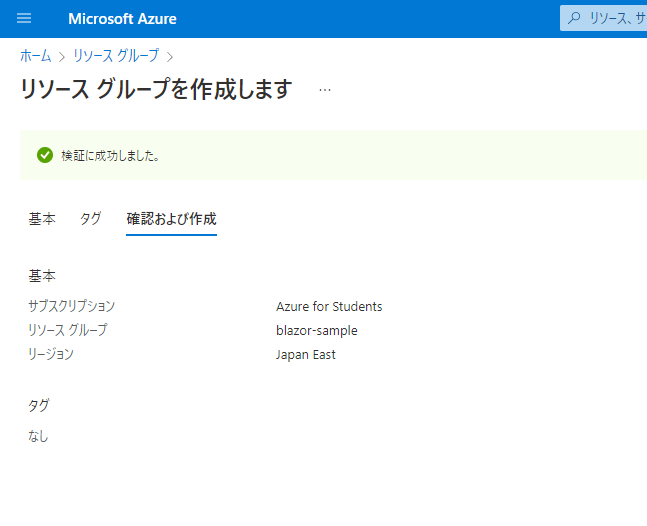The height and width of the screenshot is (526, 647).
Task: Click the magnifier search icon
Action: (574, 18)
